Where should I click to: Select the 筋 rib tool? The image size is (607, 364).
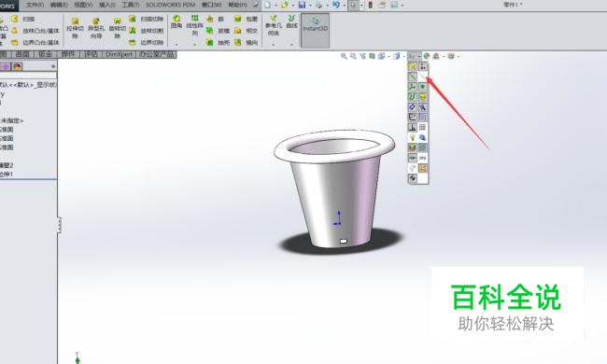[215, 19]
